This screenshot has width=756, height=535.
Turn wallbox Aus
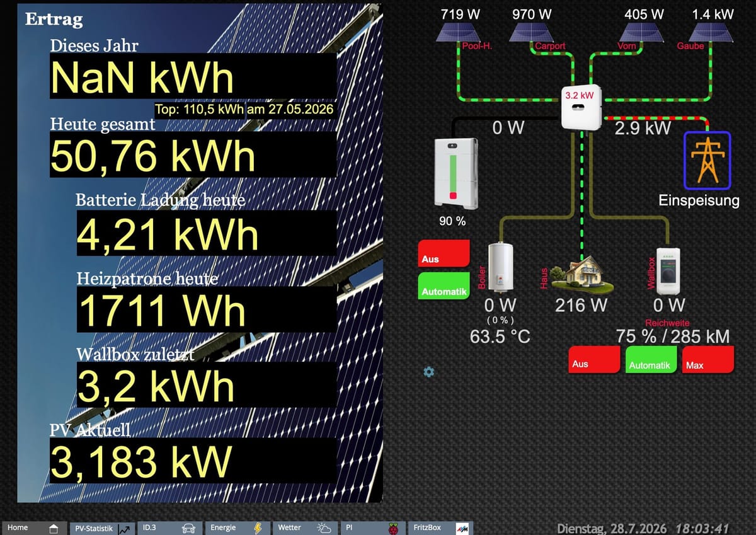[x=594, y=359]
